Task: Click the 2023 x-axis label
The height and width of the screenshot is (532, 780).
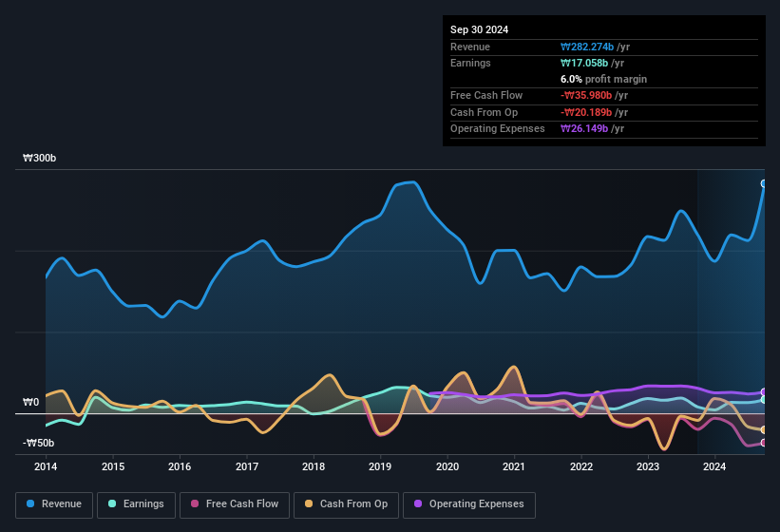Action: click(648, 466)
